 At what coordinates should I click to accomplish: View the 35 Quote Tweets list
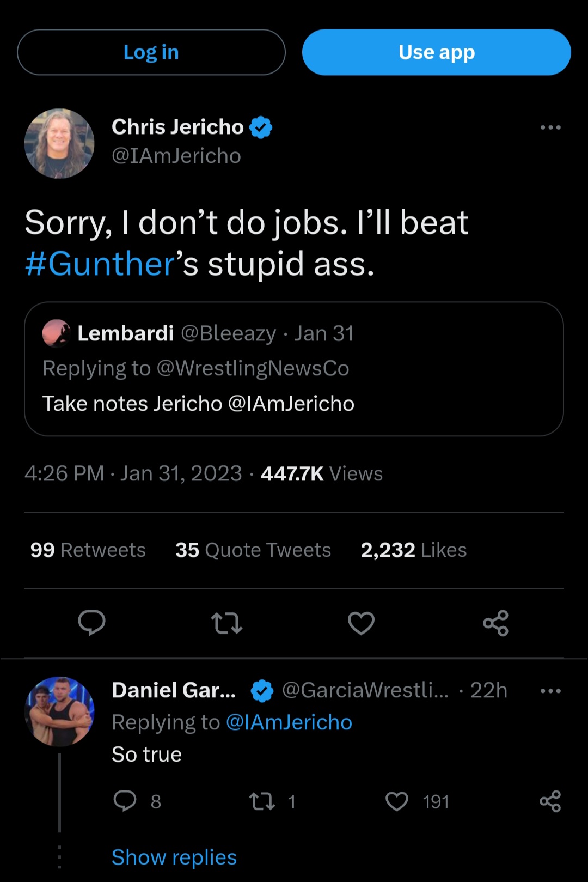coord(253,550)
